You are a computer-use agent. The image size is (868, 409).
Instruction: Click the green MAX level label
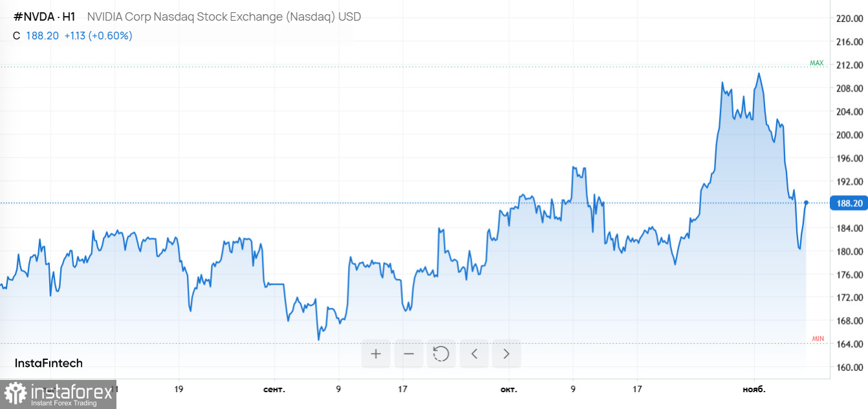tap(817, 63)
